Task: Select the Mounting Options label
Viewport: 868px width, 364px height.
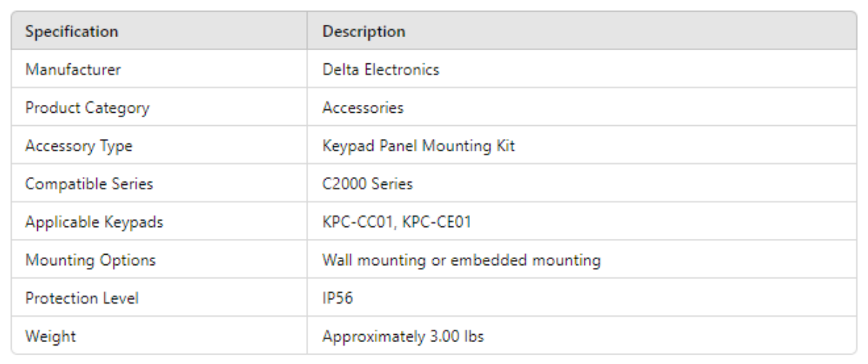Action: 90,260
